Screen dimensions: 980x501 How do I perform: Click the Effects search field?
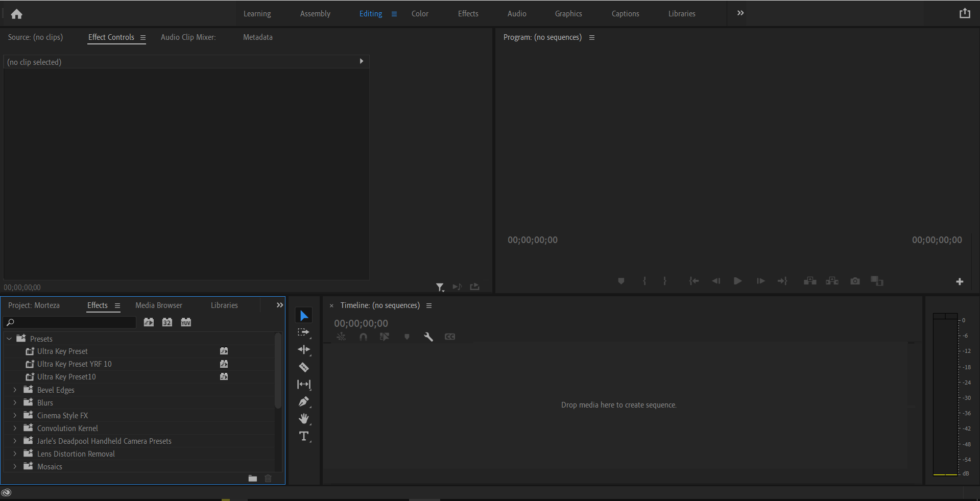click(x=70, y=322)
